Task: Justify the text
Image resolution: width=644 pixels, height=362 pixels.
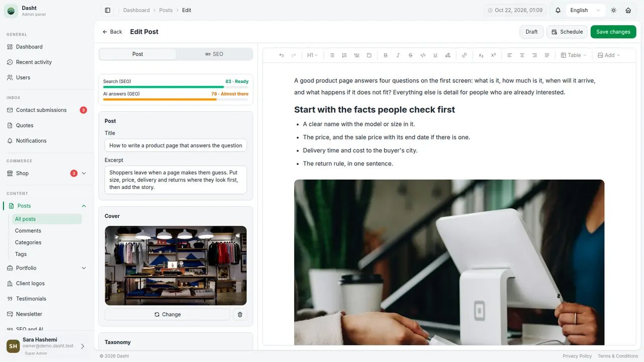Action: [547, 55]
